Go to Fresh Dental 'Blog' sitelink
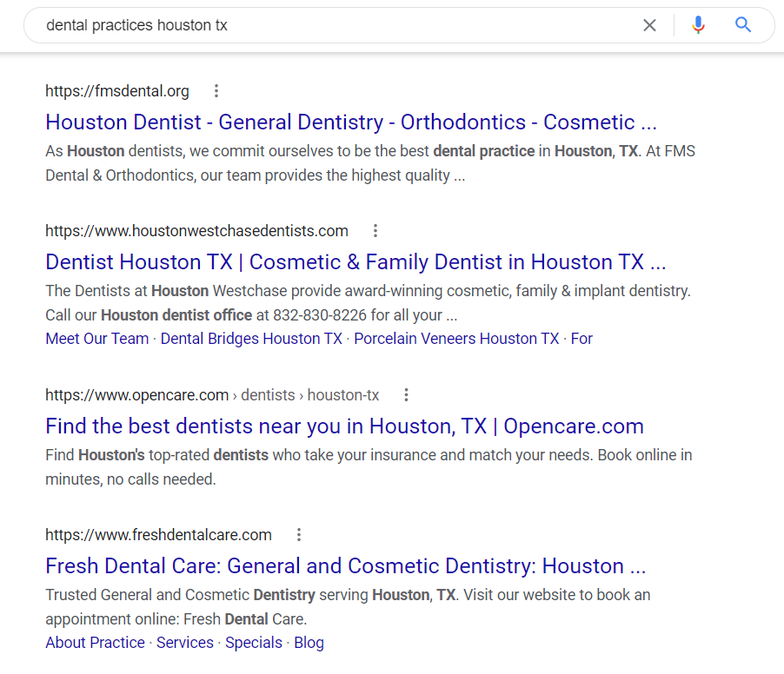Screen dimensions: 784x674 pos(309,643)
